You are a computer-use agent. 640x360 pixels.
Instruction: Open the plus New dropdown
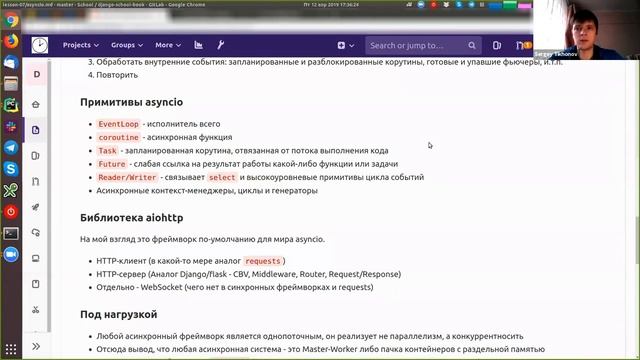[346, 45]
